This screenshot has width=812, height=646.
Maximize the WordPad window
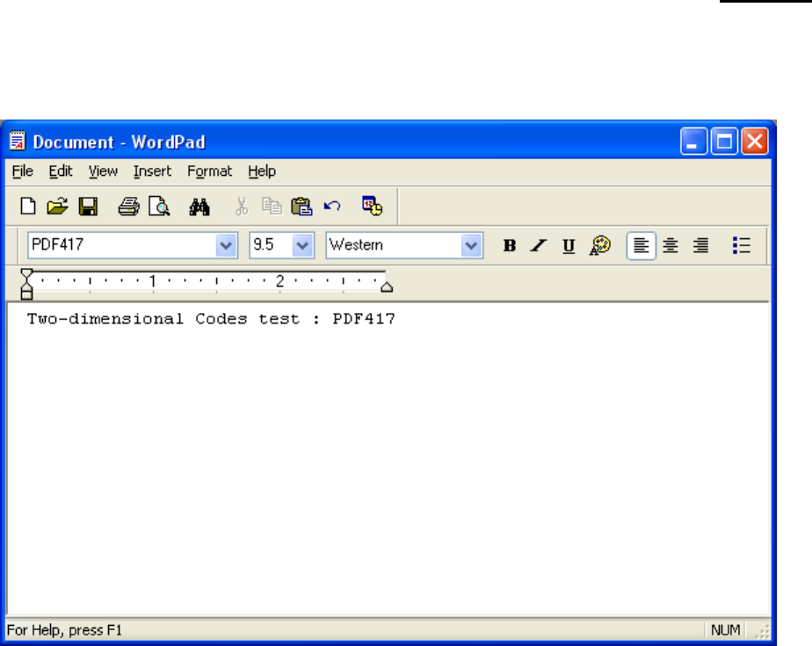724,141
